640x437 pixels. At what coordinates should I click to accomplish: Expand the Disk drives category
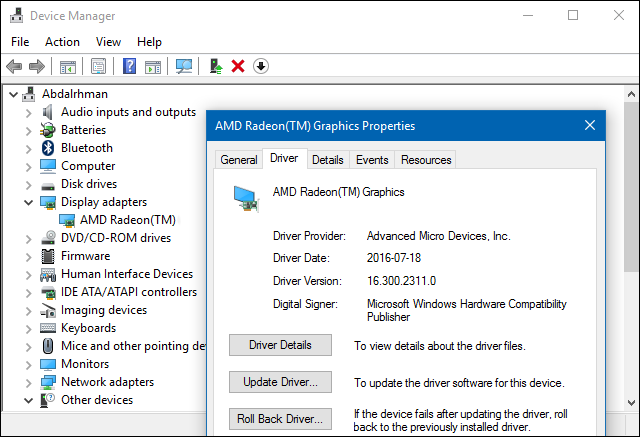point(29,185)
